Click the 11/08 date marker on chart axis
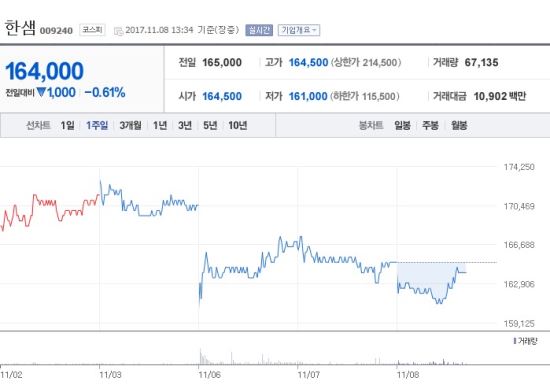Viewport: 550px width, 391px height. (408, 375)
